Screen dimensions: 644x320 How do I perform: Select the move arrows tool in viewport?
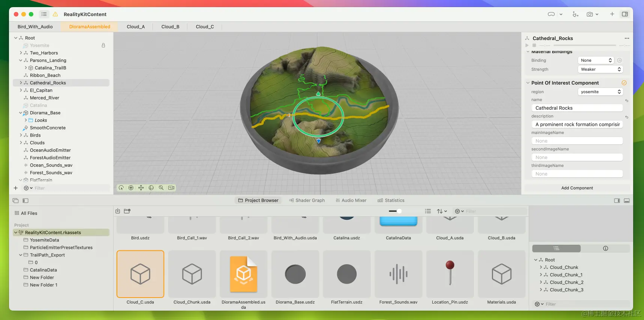(141, 188)
